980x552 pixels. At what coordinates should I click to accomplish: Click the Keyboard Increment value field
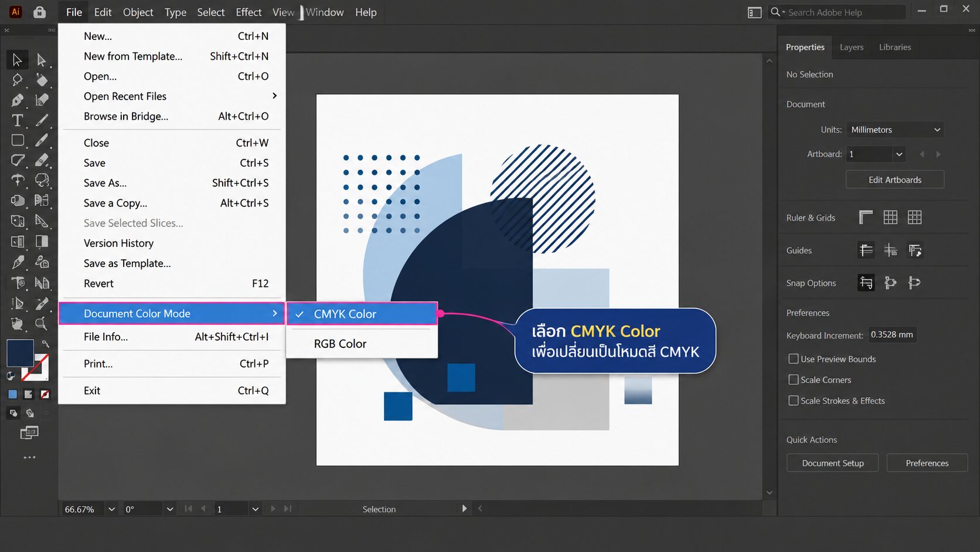pyautogui.click(x=892, y=335)
